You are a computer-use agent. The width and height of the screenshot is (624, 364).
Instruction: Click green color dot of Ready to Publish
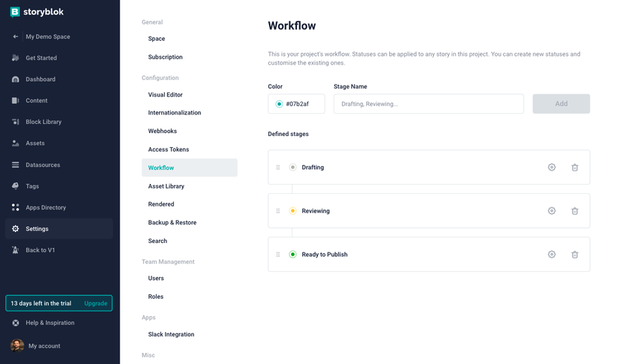[x=293, y=254]
